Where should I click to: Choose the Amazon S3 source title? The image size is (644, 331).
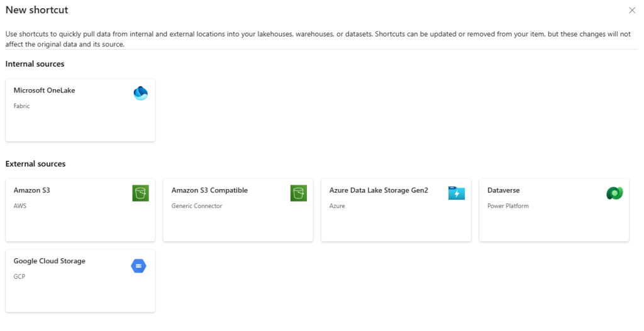tap(31, 190)
